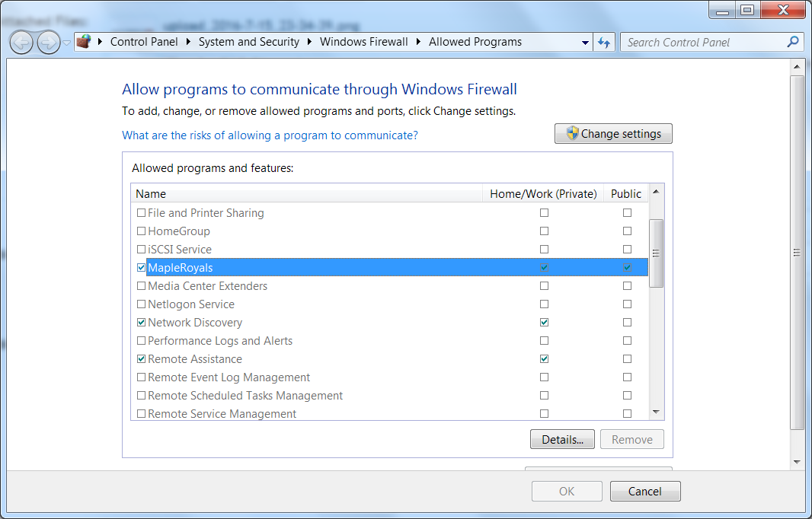
Task: Select the Performance Logs and Alerts row
Action: pos(389,340)
